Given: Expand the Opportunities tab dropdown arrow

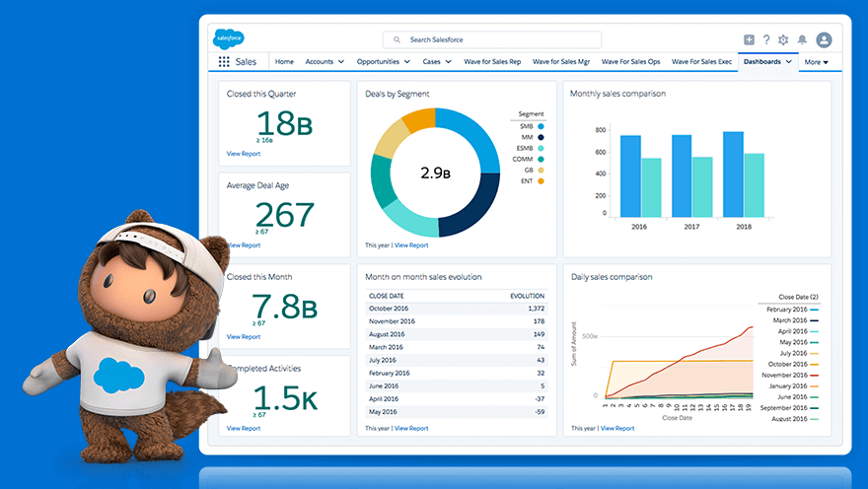Looking at the screenshot, I should pyautogui.click(x=406, y=62).
